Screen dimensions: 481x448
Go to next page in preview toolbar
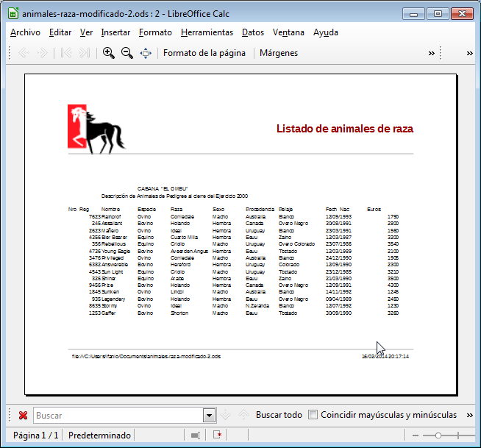pyautogui.click(x=42, y=53)
